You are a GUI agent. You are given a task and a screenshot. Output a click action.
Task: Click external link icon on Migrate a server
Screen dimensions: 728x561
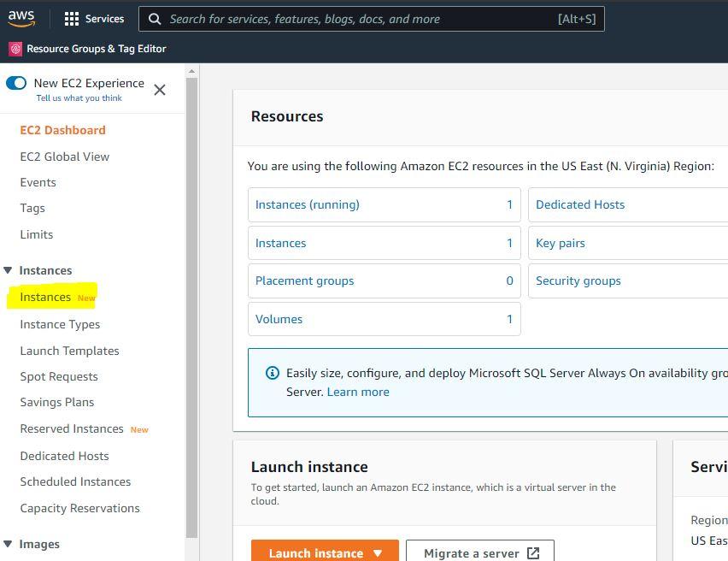tap(533, 553)
